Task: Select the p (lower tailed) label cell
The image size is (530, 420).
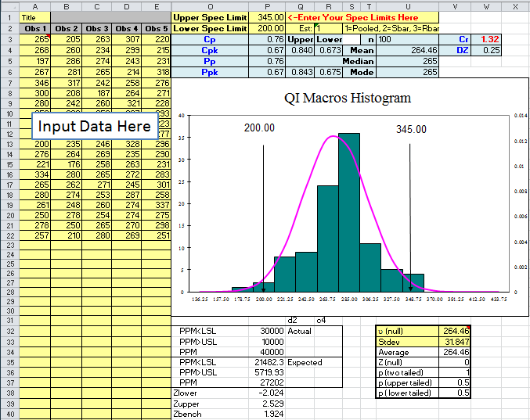Action: pos(407,393)
